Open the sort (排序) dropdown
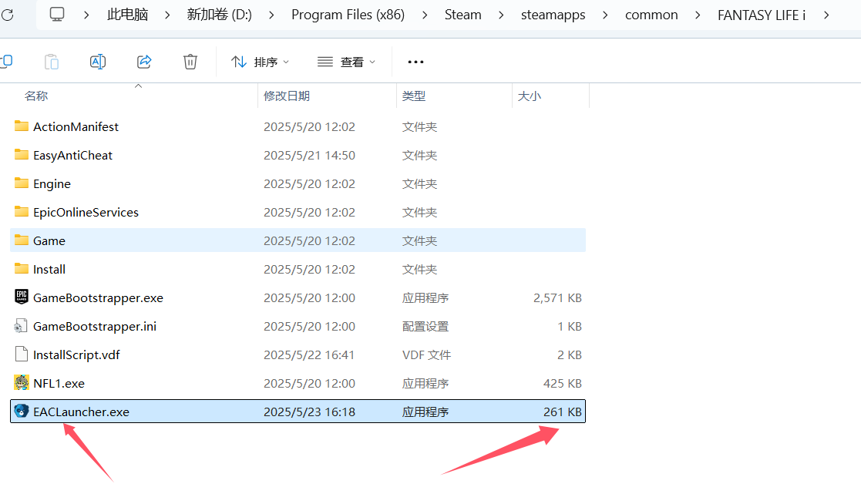 click(x=261, y=62)
